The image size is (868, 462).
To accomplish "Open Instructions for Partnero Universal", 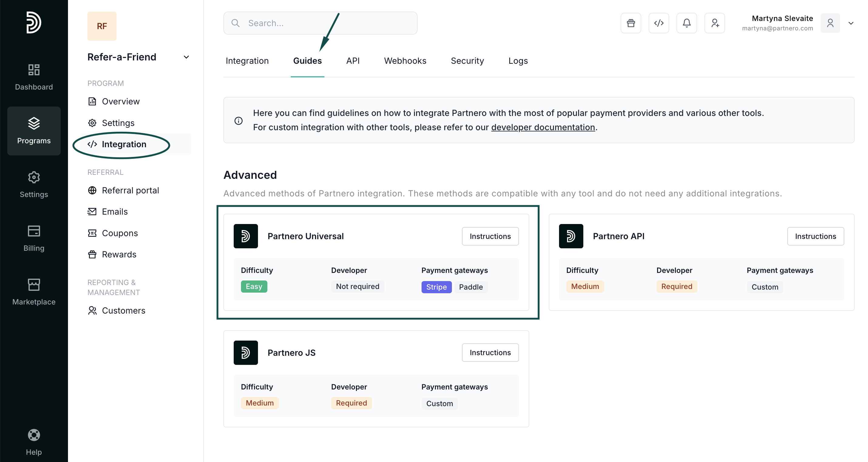I will point(490,236).
